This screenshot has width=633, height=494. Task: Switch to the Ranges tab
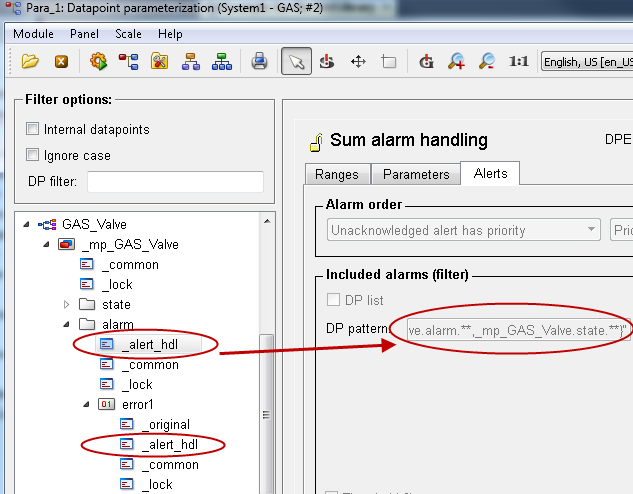(x=336, y=174)
